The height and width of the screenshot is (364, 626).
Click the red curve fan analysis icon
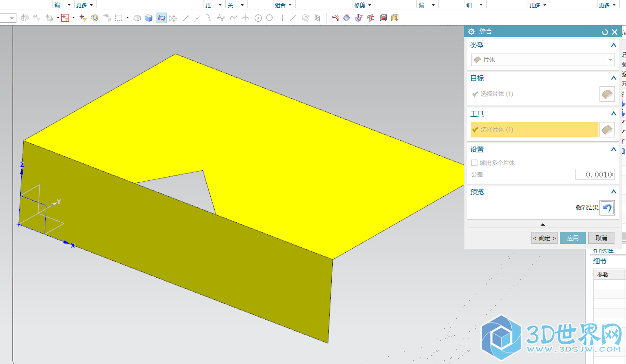[x=335, y=18]
